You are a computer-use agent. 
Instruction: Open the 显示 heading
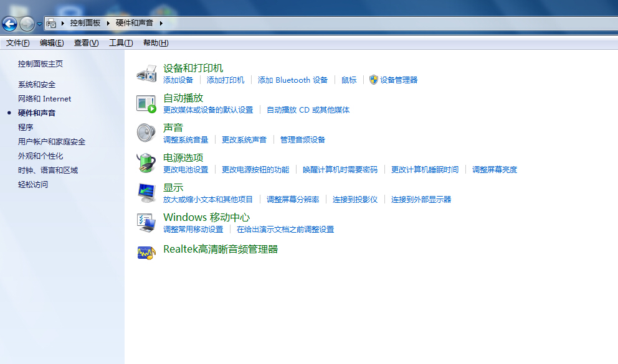click(x=173, y=188)
